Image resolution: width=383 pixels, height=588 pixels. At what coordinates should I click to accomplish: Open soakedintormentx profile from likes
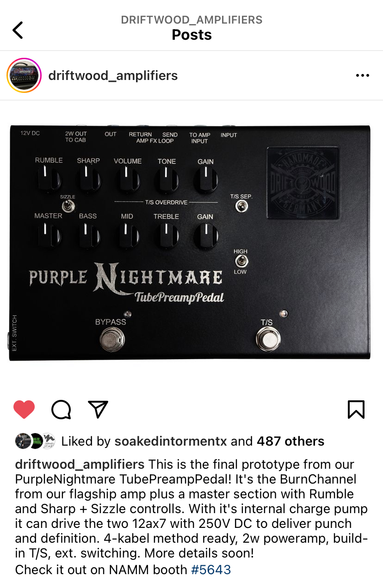tap(171, 441)
